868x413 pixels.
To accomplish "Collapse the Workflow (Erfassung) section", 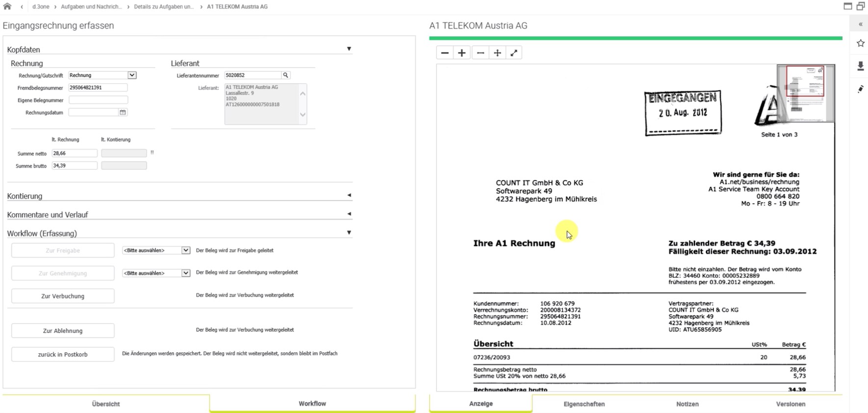I will pyautogui.click(x=349, y=233).
